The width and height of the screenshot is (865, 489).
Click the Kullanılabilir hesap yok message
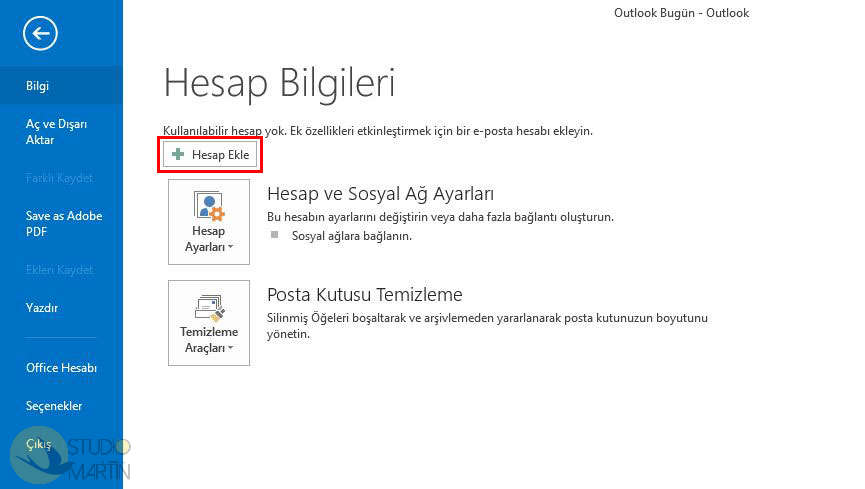[x=378, y=131]
